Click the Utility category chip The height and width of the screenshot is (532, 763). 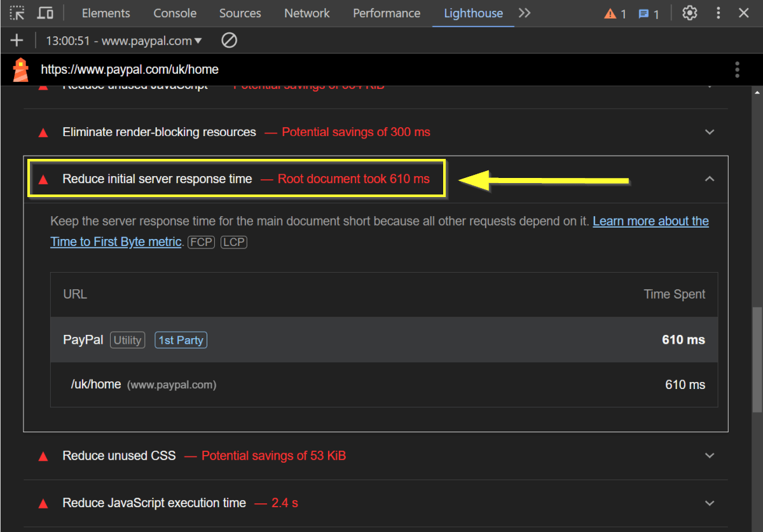click(127, 340)
